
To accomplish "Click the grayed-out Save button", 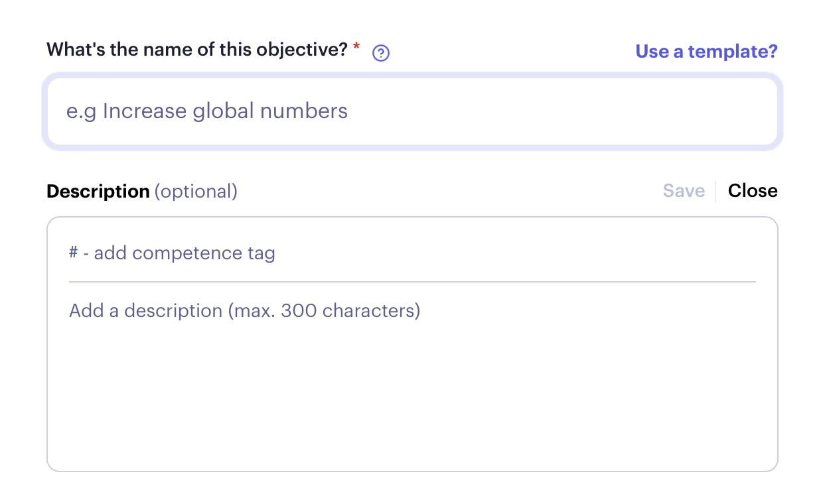I will point(684,191).
